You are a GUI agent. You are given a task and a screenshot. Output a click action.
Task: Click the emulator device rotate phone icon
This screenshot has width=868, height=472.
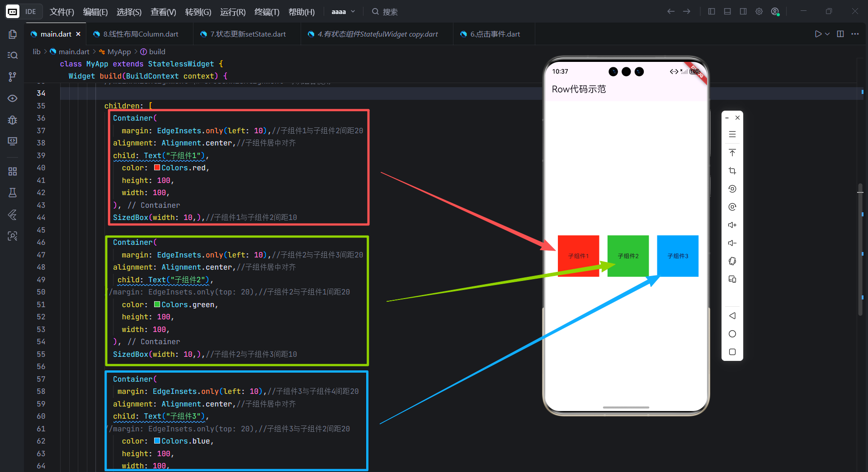coord(732,261)
